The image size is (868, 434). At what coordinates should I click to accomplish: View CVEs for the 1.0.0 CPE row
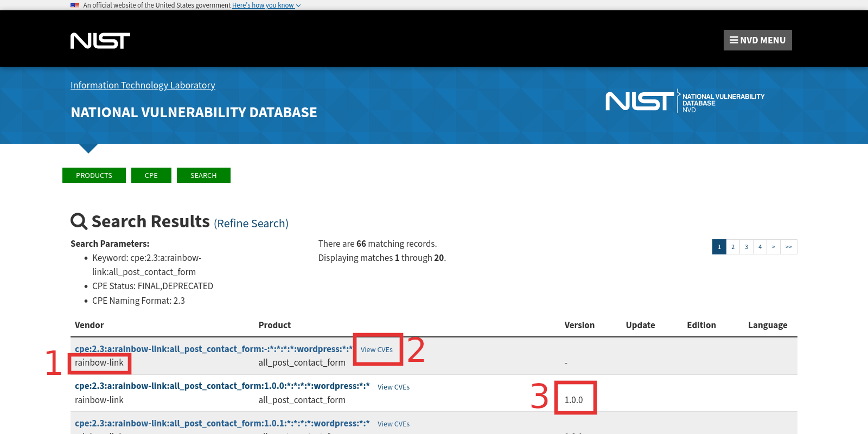393,387
